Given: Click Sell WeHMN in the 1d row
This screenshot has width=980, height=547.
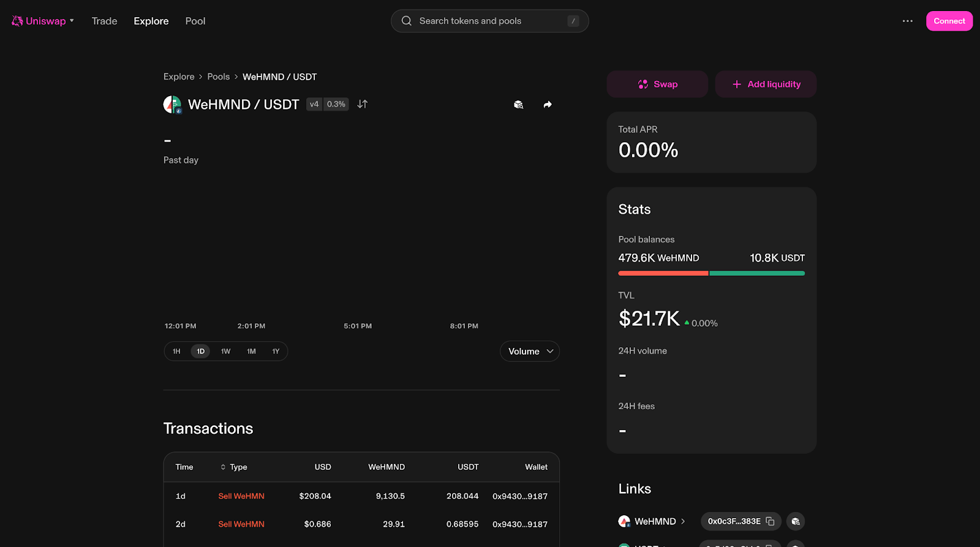Looking at the screenshot, I should click(x=241, y=496).
